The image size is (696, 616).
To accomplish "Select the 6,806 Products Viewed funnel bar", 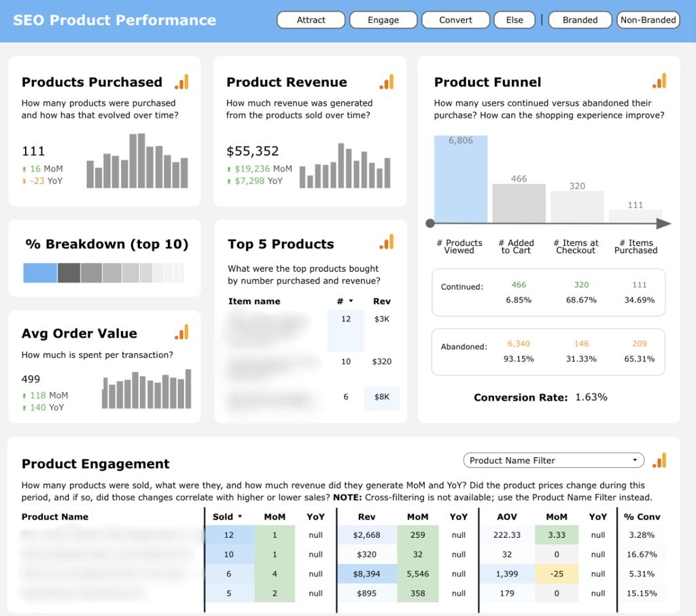I will 461,179.
